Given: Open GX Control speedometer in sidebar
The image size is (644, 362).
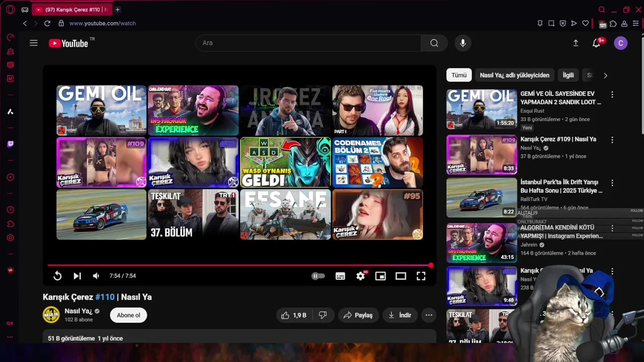Looking at the screenshot, I should [x=10, y=37].
